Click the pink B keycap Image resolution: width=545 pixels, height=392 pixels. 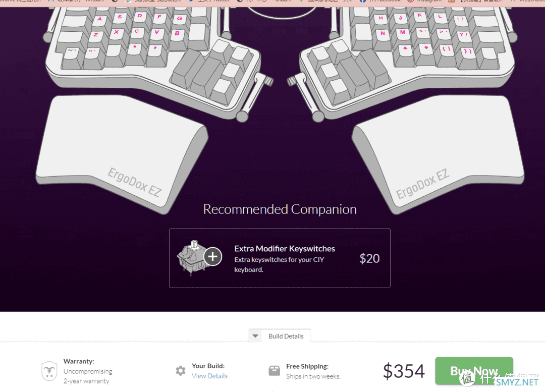177,34
